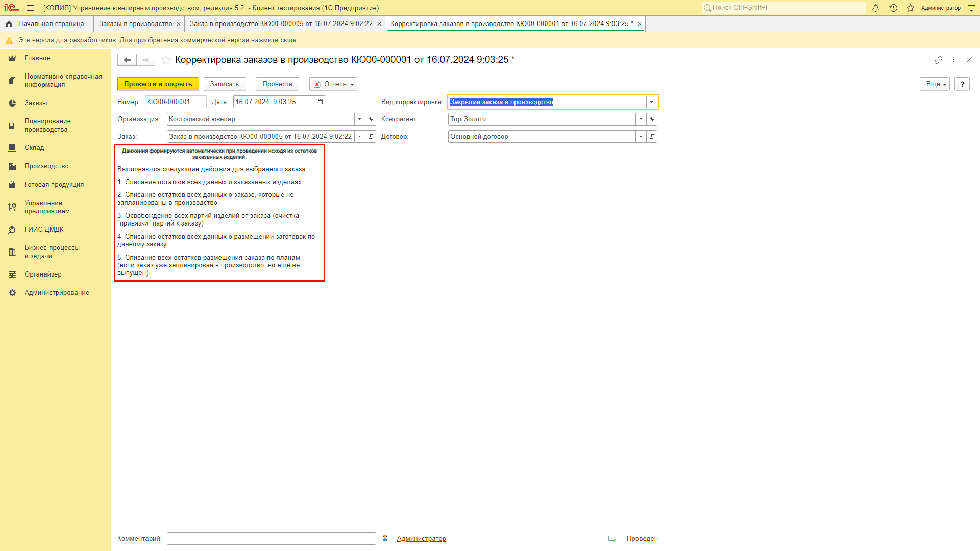This screenshot has height=551, width=980.
Task: Expand Контрагент dropdown arrow
Action: click(641, 119)
